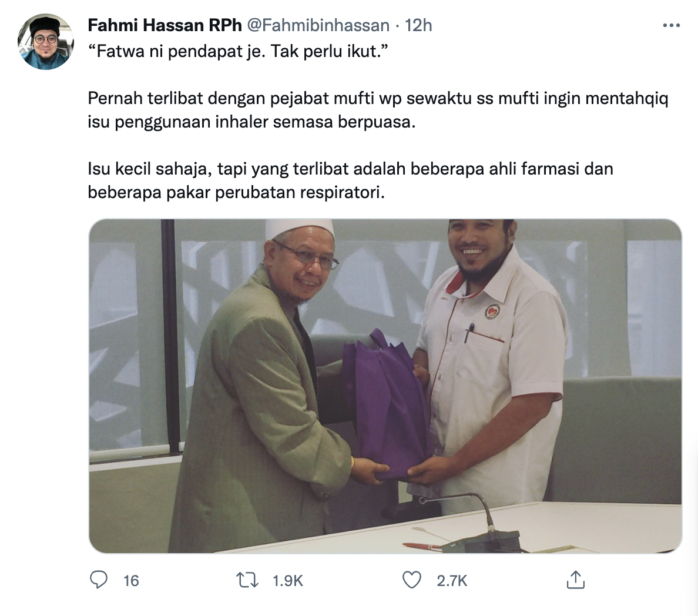Screen dimensions: 698x616
Task: Click the 1.9K retweets count
Action: tap(287, 580)
